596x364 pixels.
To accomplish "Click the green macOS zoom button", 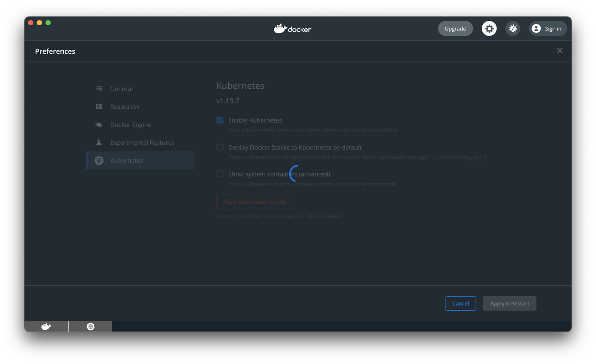I will [48, 23].
